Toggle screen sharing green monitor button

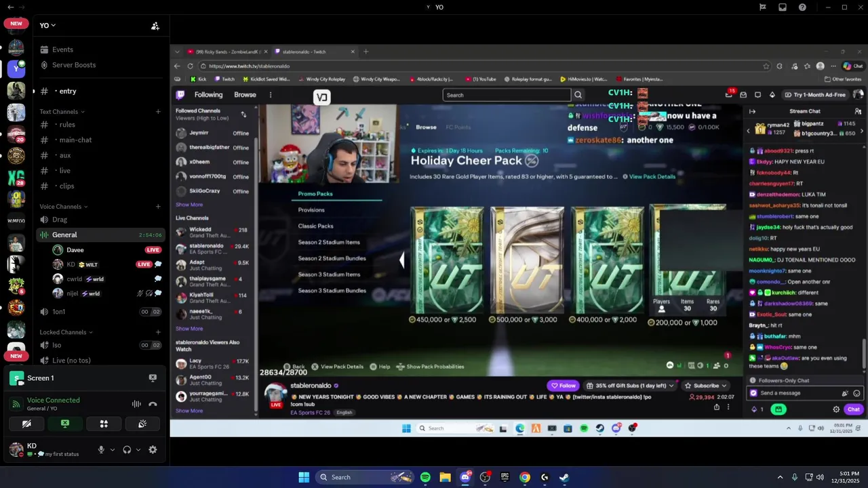pos(65,424)
